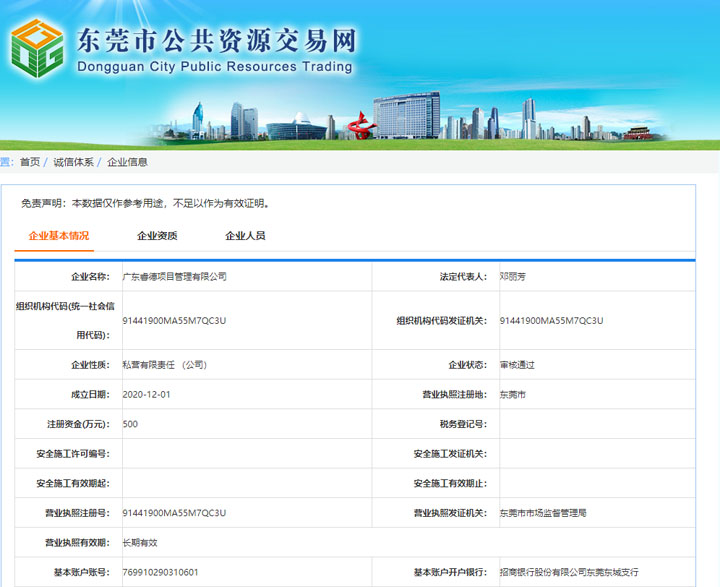The image size is (720, 587).
Task: Click the red sculpture in banner image
Action: click(357, 125)
